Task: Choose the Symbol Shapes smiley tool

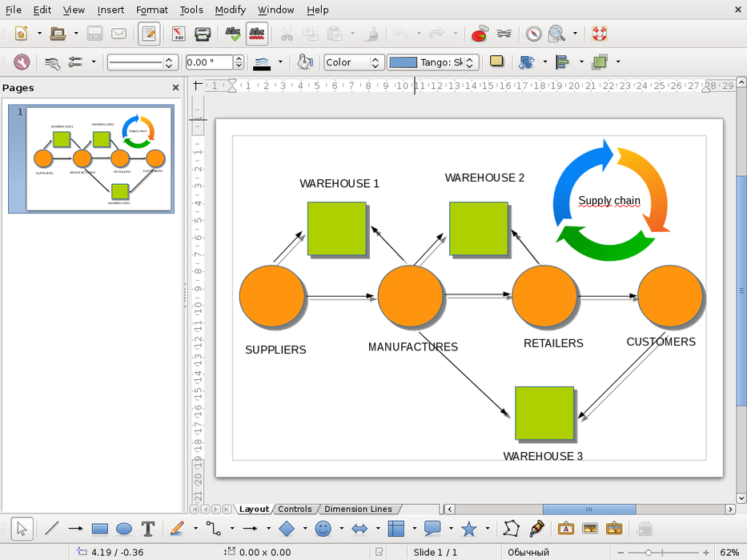Action: 323,529
